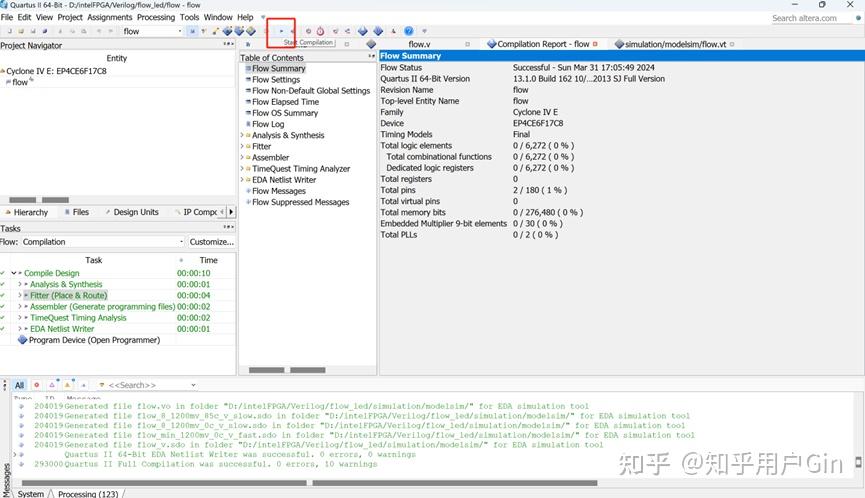Select the flow entity under Cyclone IV E
This screenshot has width=865, height=498.
pos(20,82)
